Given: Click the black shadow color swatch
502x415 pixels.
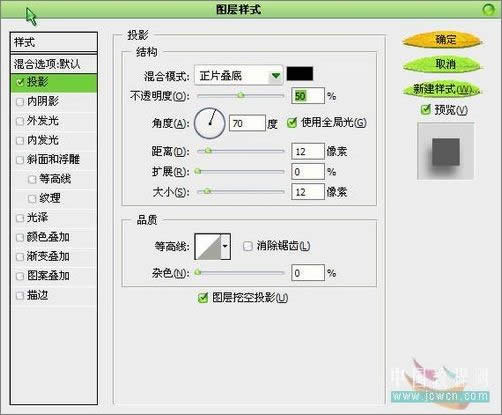Looking at the screenshot, I should (x=300, y=74).
